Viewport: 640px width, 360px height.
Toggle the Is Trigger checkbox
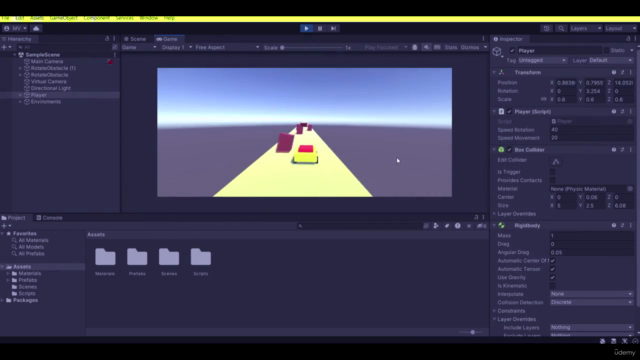click(552, 172)
